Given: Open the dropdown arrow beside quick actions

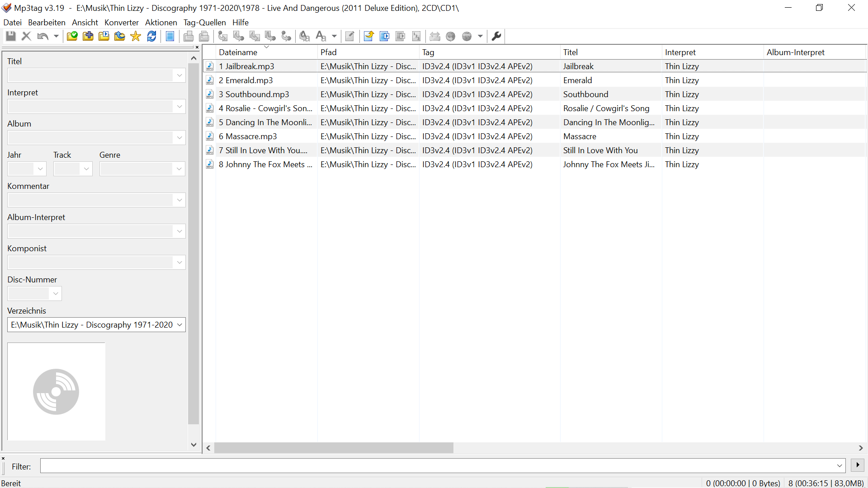Looking at the screenshot, I should (x=335, y=36).
